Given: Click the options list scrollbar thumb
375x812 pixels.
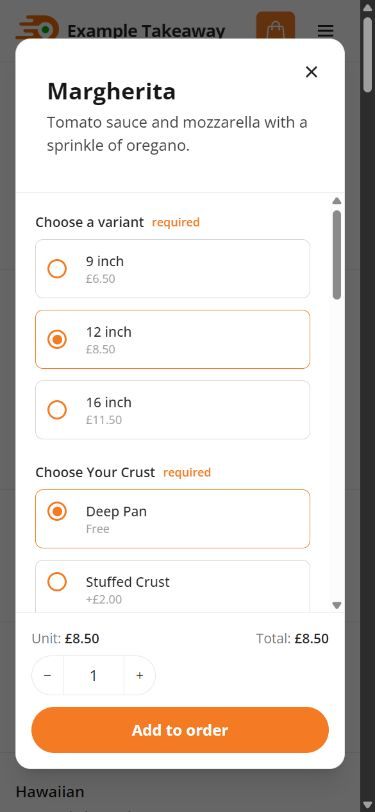Looking at the screenshot, I should click(337, 255).
